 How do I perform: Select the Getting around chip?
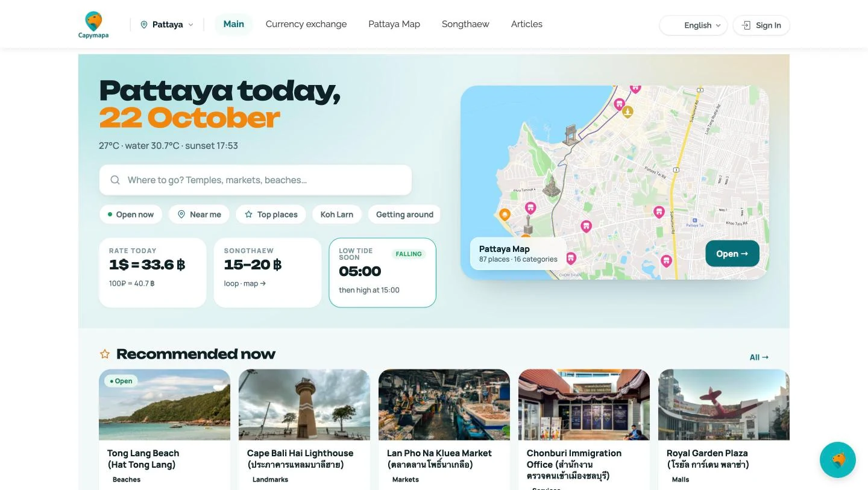404,215
